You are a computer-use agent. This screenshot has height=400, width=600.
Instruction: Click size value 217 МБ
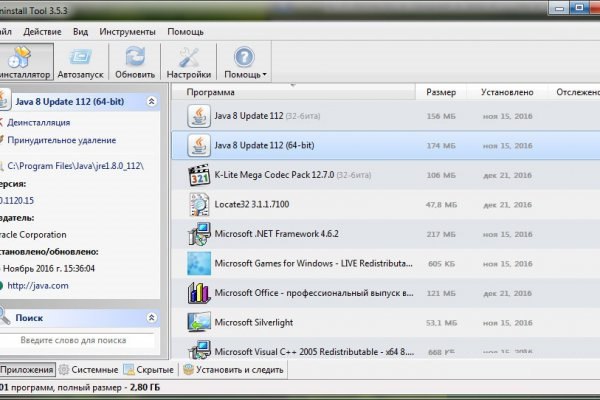(x=441, y=234)
